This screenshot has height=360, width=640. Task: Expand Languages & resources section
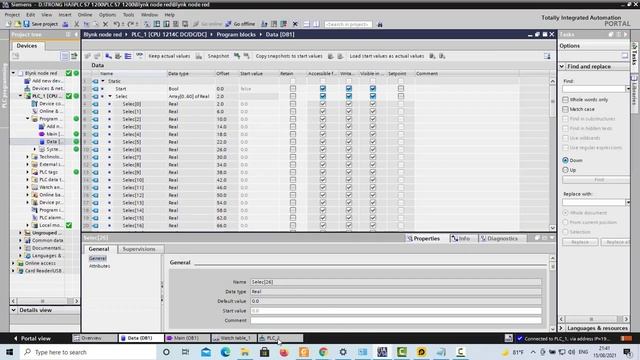pyautogui.click(x=561, y=328)
